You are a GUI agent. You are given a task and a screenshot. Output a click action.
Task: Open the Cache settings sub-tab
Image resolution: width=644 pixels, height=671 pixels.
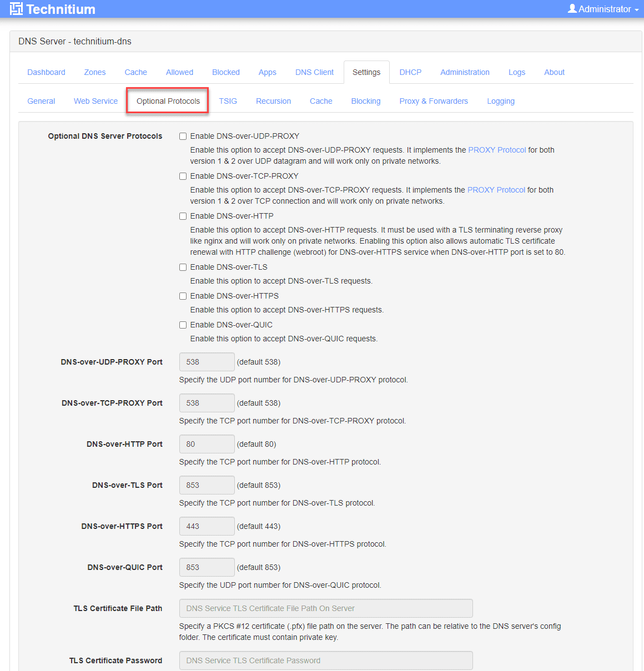coord(321,101)
